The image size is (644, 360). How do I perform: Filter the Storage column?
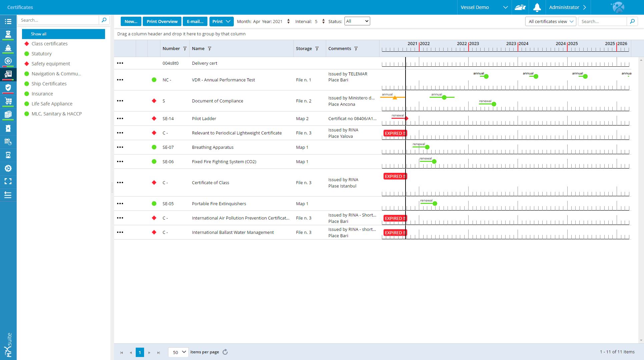[x=317, y=49]
